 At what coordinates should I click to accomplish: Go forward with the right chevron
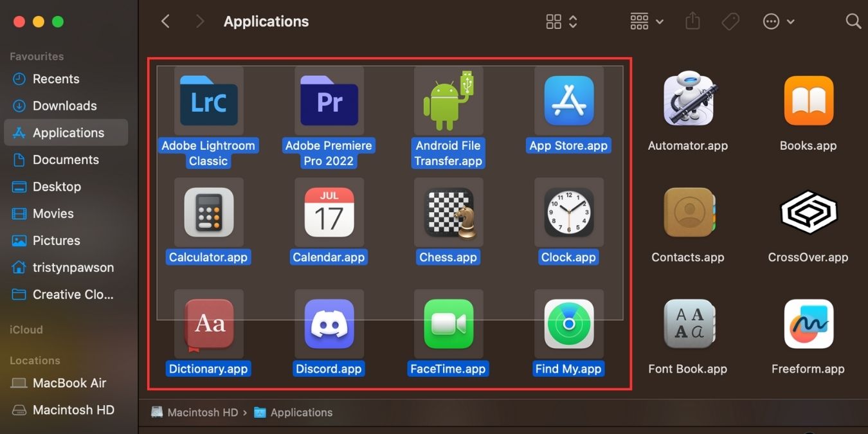coord(200,21)
